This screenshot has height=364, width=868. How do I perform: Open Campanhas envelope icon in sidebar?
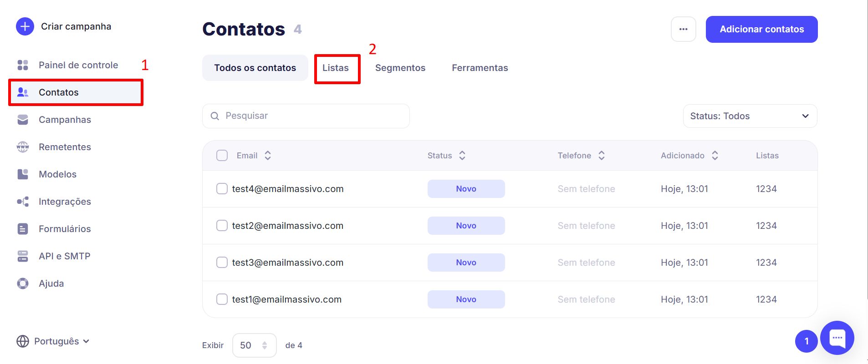click(x=23, y=120)
